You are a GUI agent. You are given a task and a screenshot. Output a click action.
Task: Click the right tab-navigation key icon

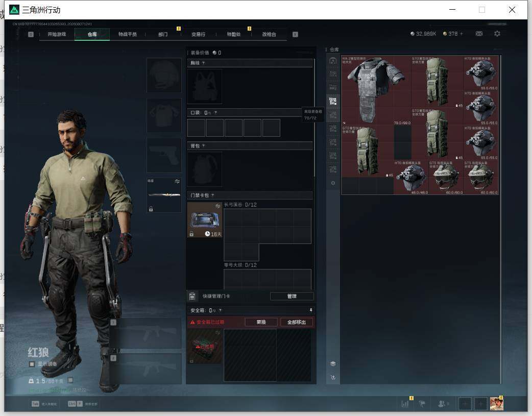tap(295, 34)
